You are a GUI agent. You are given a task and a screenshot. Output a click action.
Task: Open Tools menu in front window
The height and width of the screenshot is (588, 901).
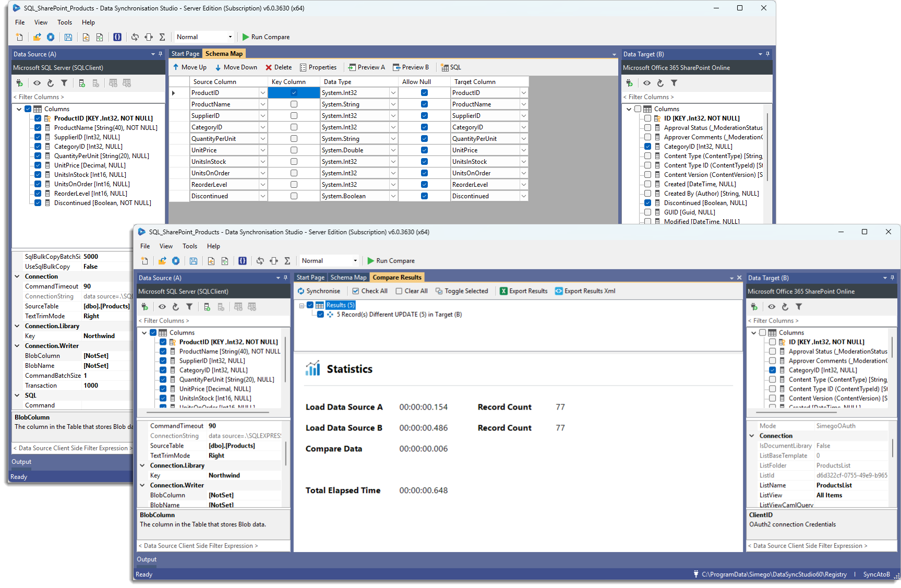pyautogui.click(x=190, y=246)
